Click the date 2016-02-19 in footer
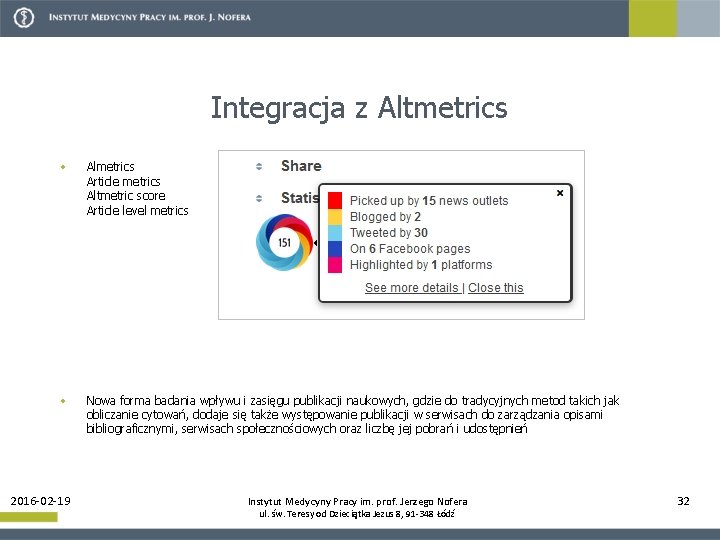The image size is (720, 540). tap(40, 501)
